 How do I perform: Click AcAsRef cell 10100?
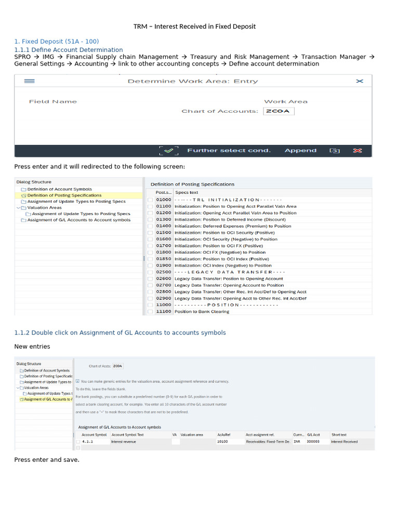click(230, 442)
